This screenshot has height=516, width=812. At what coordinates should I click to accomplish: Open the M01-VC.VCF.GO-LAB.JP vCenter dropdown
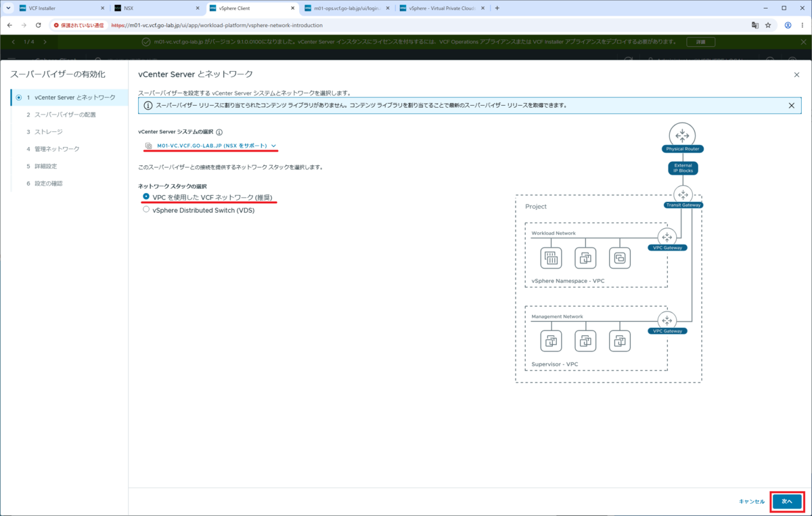coord(211,146)
